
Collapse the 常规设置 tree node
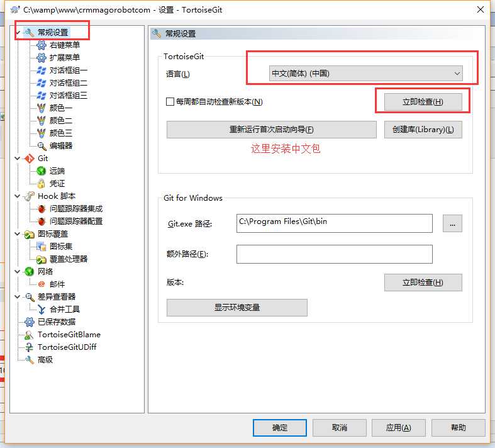pos(18,33)
